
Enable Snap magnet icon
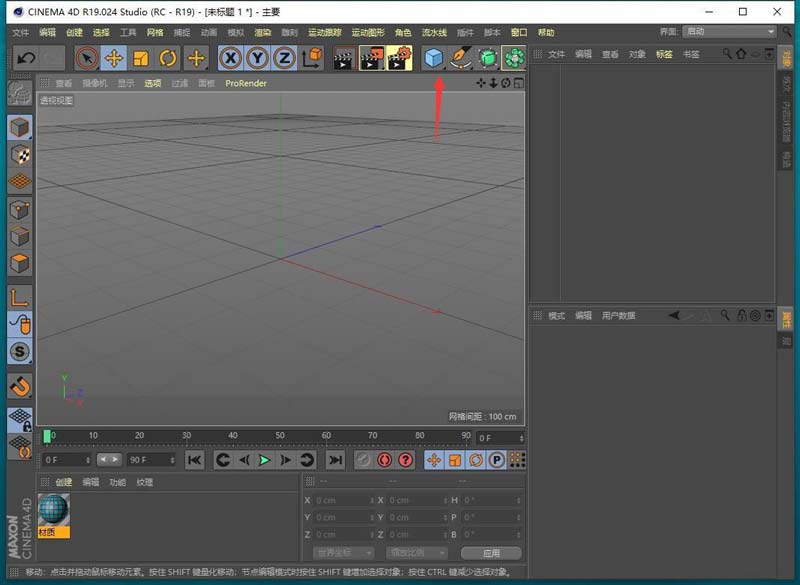click(x=19, y=387)
